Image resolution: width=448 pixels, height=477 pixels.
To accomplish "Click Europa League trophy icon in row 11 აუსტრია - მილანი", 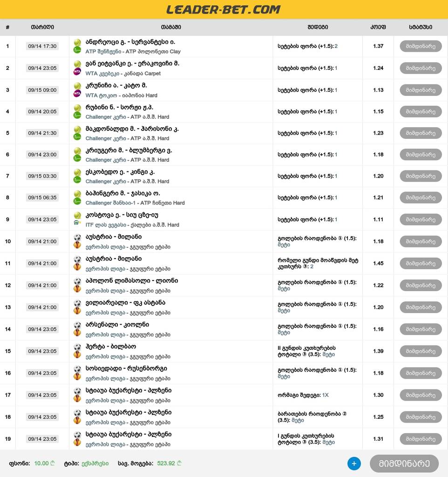I will coord(77,267).
